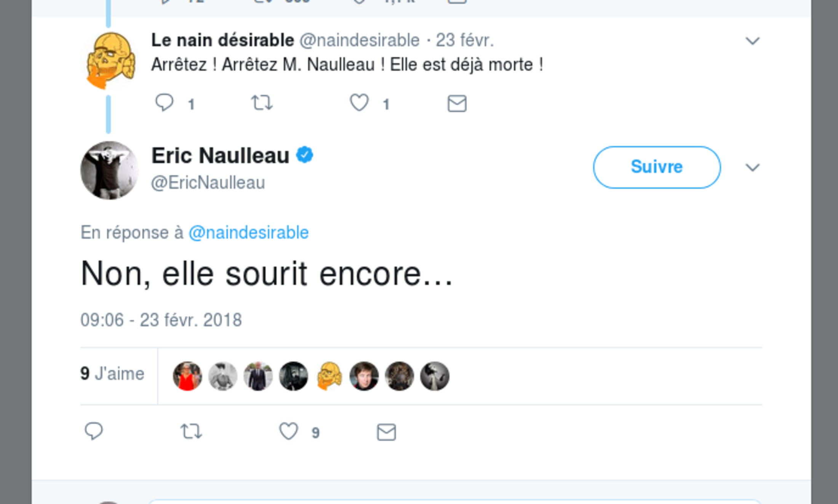838x504 pixels.
Task: Open the tweet timestamp 09:06 - 23 févr. 2018
Action: point(161,320)
